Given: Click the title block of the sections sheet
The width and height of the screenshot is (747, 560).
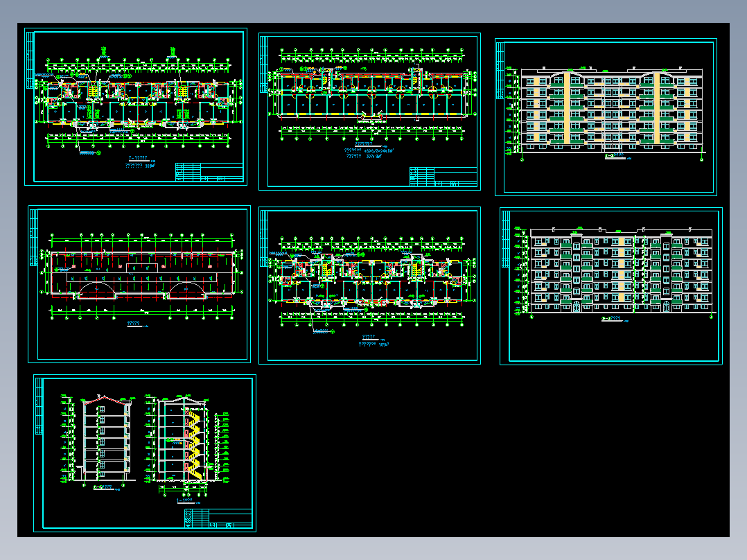Looking at the screenshot, I should 218,518.
